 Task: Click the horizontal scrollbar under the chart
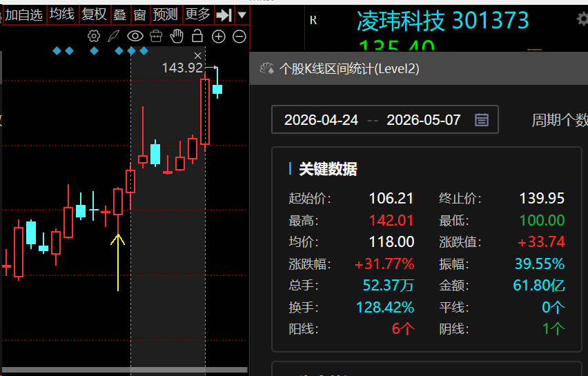point(124,370)
